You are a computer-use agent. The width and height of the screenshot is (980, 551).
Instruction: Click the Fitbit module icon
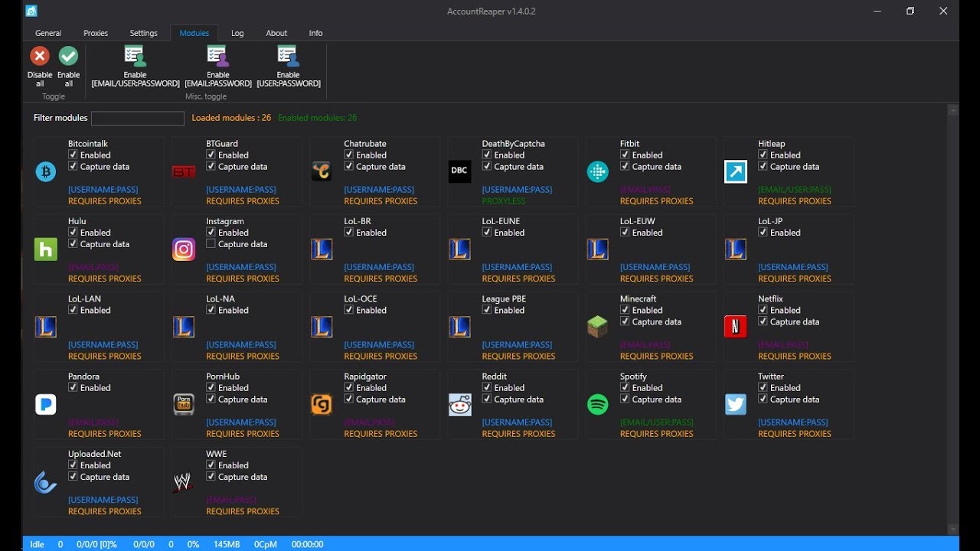[597, 172]
